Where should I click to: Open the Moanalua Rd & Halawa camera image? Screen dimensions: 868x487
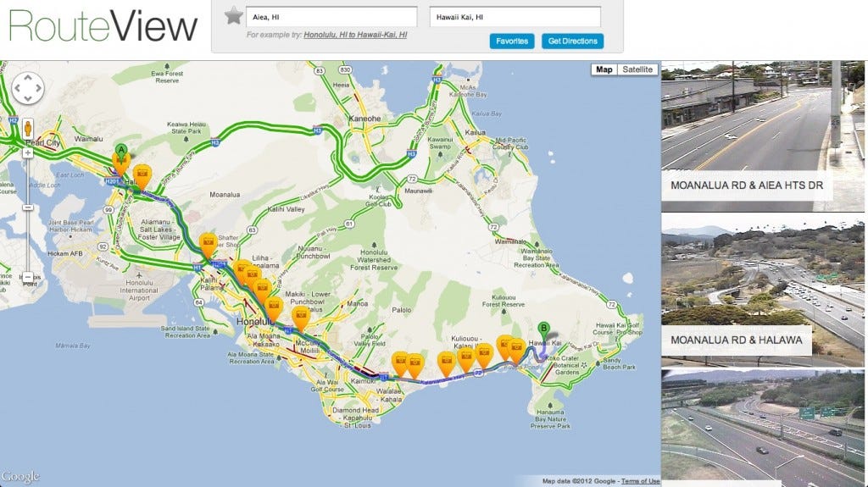pos(763,290)
